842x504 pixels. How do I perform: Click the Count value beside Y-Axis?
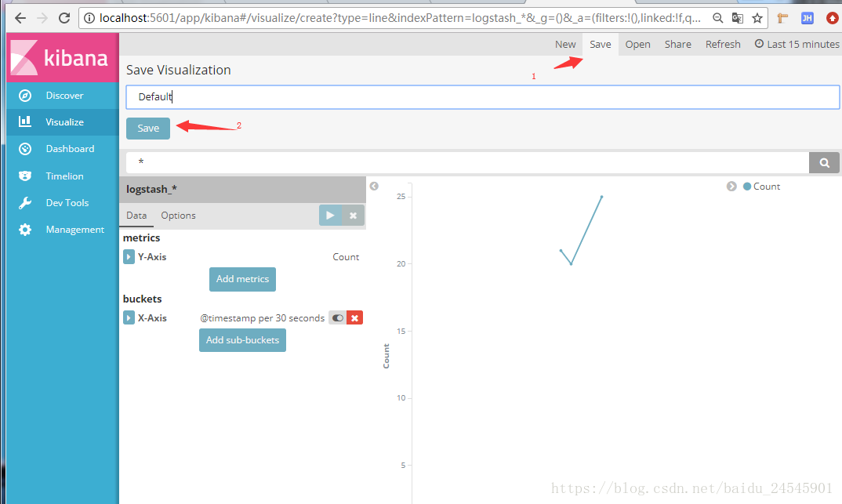point(346,256)
